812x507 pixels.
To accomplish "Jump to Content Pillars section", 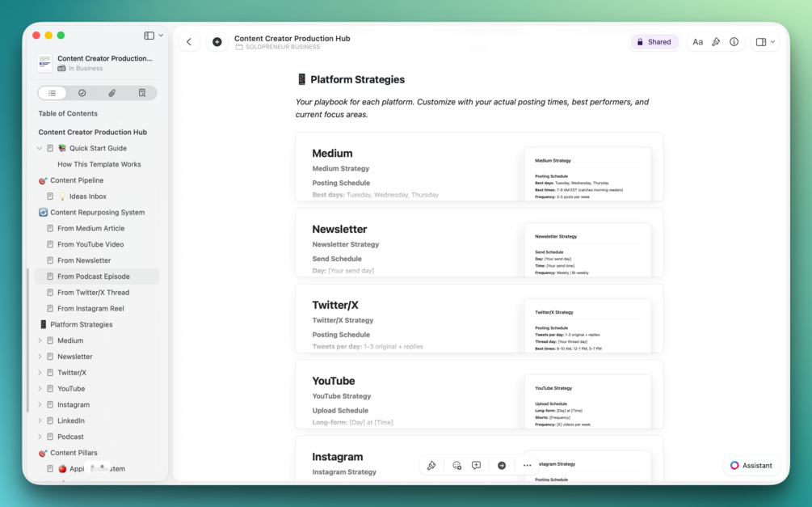I will [74, 453].
